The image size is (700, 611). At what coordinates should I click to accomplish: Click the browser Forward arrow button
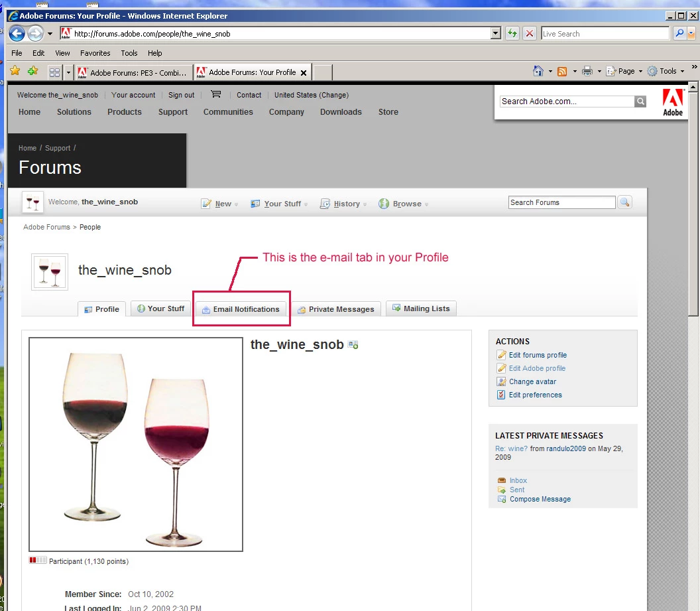pyautogui.click(x=35, y=33)
